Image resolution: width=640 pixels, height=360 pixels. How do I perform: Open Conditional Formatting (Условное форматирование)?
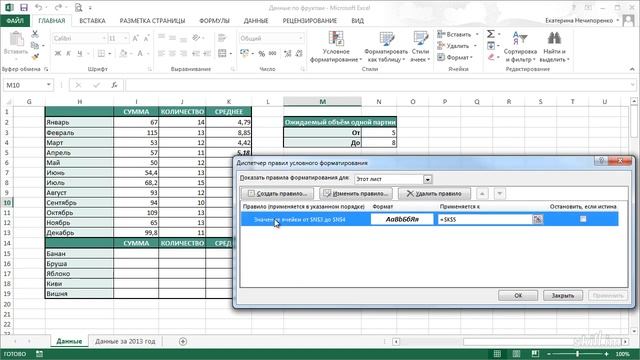point(336,47)
